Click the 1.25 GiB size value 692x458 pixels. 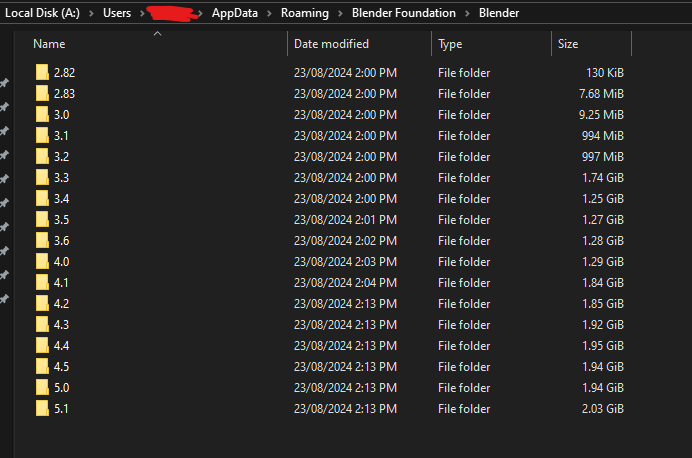coord(603,199)
